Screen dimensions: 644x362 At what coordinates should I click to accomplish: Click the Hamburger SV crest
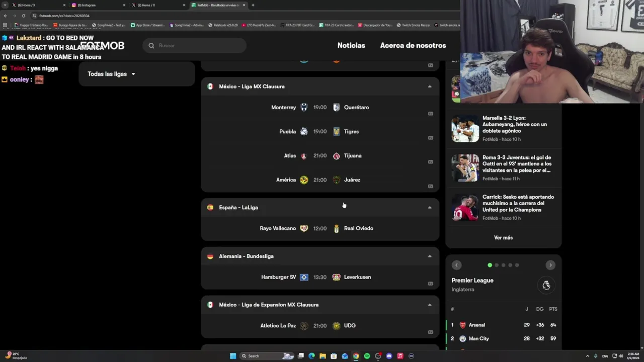click(x=304, y=277)
